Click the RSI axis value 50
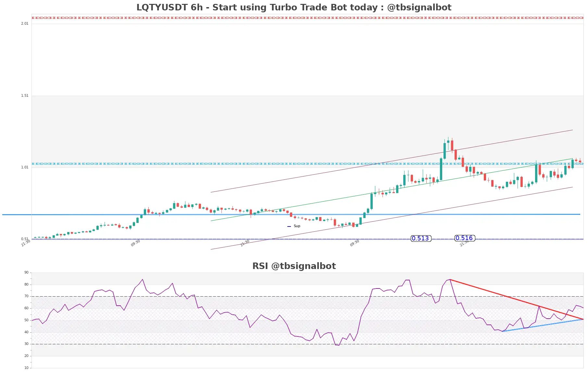The height and width of the screenshot is (392, 588). pyautogui.click(x=26, y=320)
